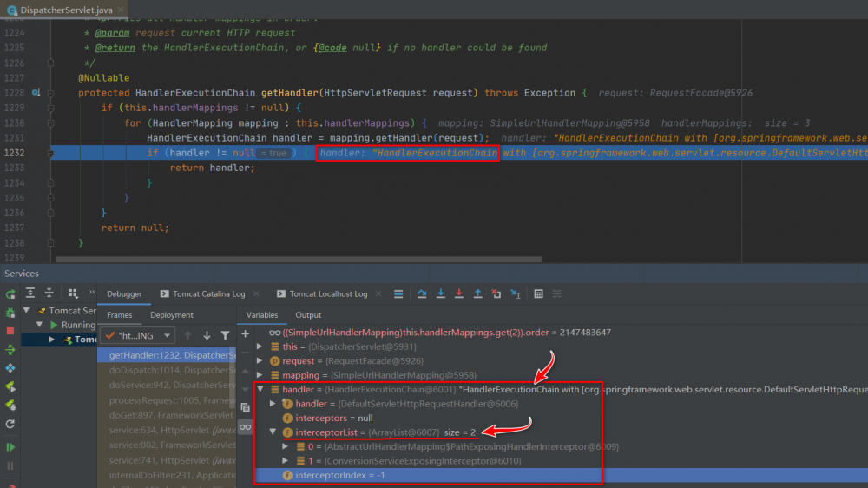Stop the running service with the red square
This screenshot has height=488, width=868.
click(x=10, y=331)
